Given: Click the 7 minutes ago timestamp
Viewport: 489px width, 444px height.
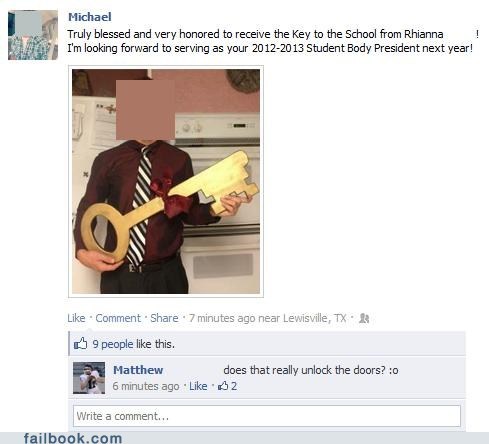Looking at the screenshot, I should pos(222,318).
